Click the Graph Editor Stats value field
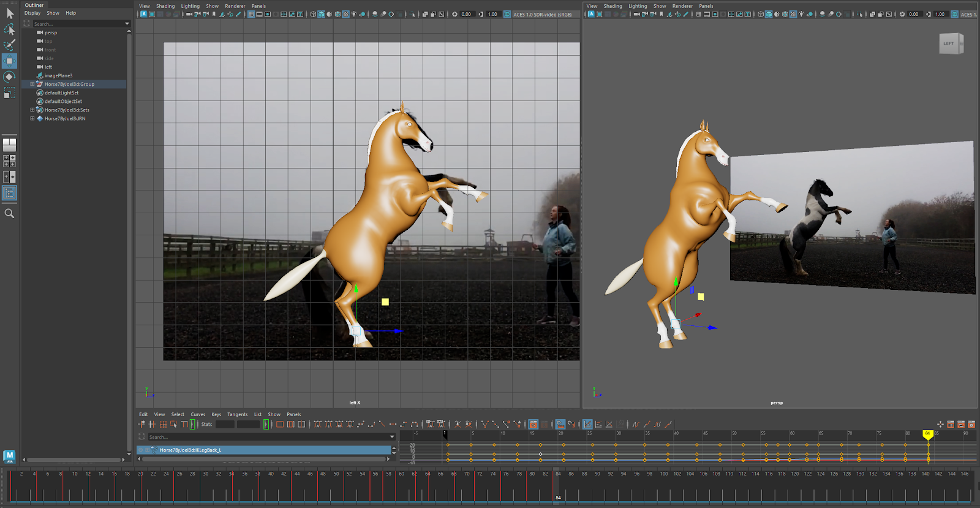 coord(224,424)
